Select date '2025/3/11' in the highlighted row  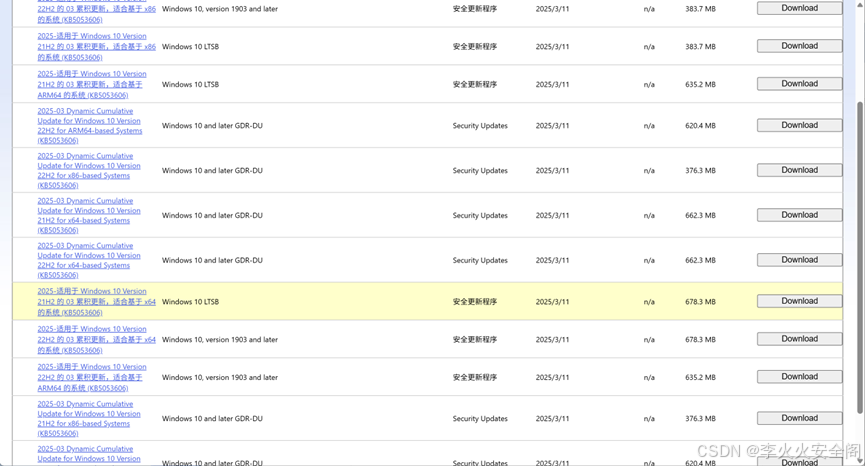pos(552,302)
